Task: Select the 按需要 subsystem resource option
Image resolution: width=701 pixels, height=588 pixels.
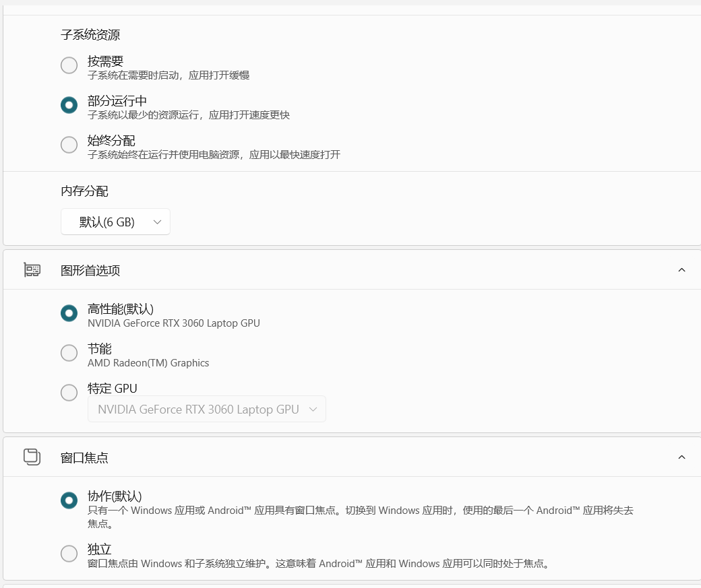Action: (x=69, y=65)
